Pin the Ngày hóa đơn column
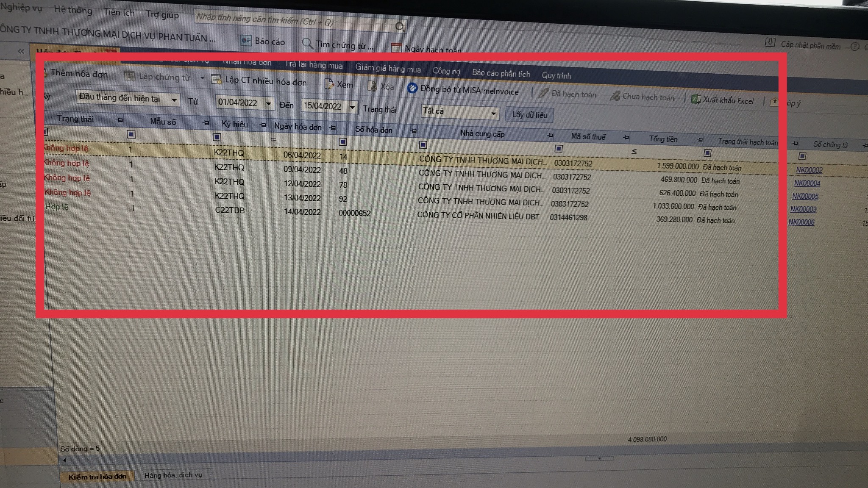 tap(333, 128)
